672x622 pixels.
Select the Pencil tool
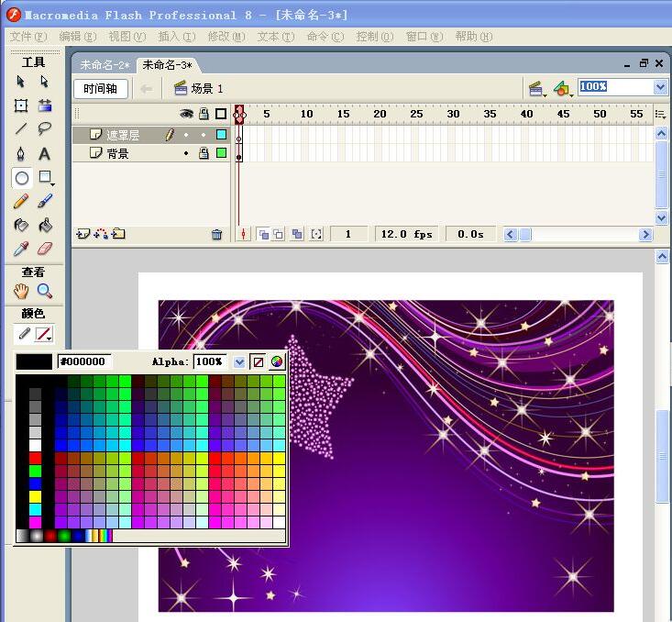pos(20,201)
